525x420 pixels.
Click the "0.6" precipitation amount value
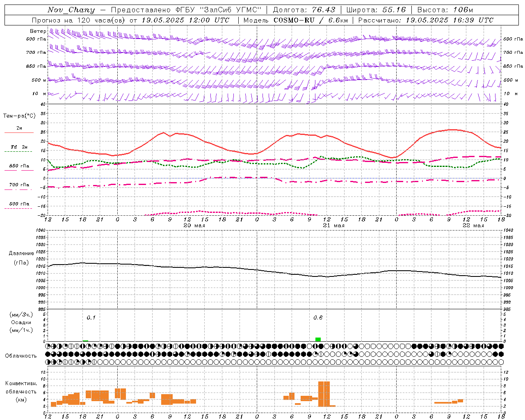pyautogui.click(x=318, y=317)
